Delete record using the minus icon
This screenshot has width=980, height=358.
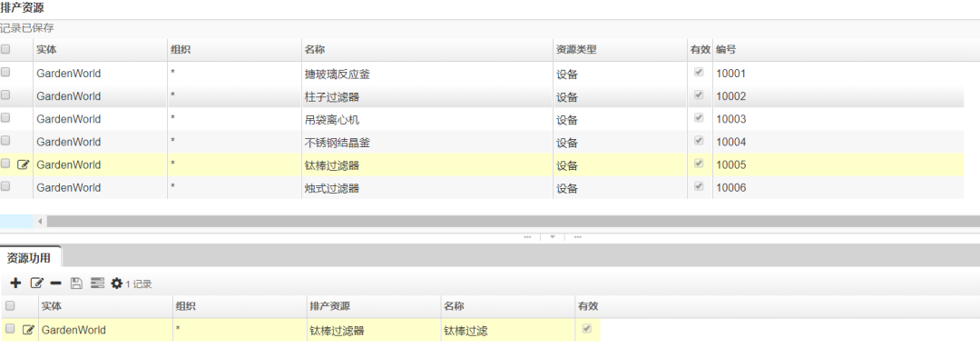[x=55, y=283]
